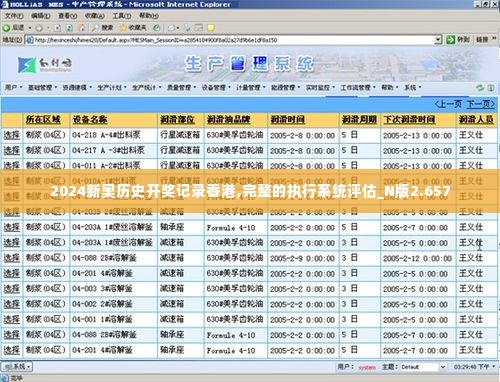This screenshot has width=500, height=382.
Task: Open the 系统 dropdown button at bottom left
Action: tap(16, 367)
